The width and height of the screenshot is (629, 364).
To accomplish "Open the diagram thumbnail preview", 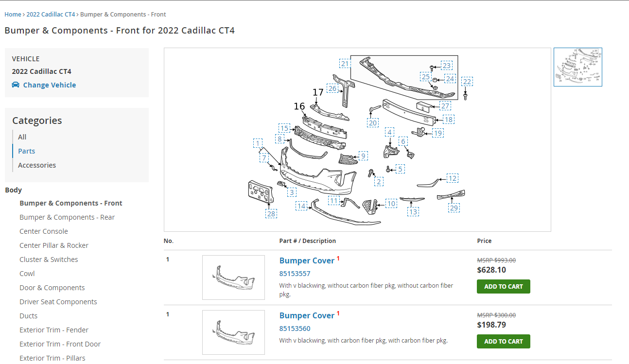I will point(577,67).
